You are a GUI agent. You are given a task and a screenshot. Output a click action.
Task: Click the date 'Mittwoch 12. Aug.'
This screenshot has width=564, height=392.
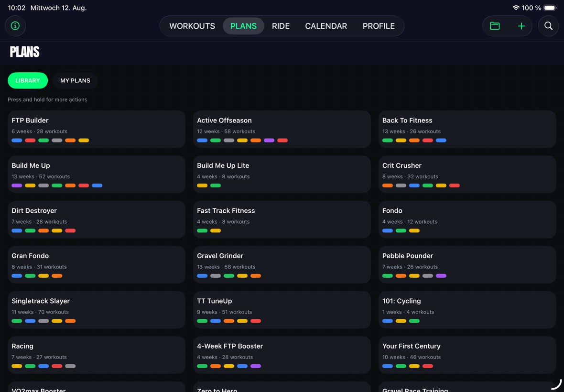pyautogui.click(x=59, y=8)
